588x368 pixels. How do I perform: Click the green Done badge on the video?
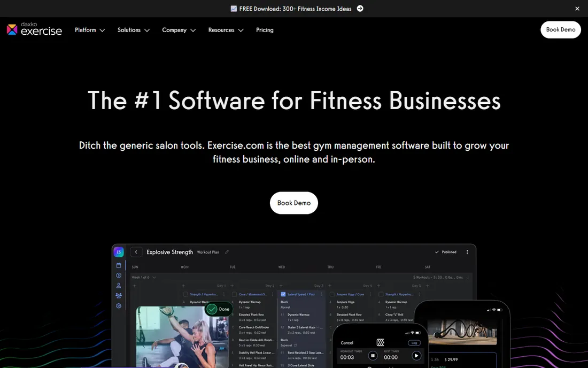(219, 309)
